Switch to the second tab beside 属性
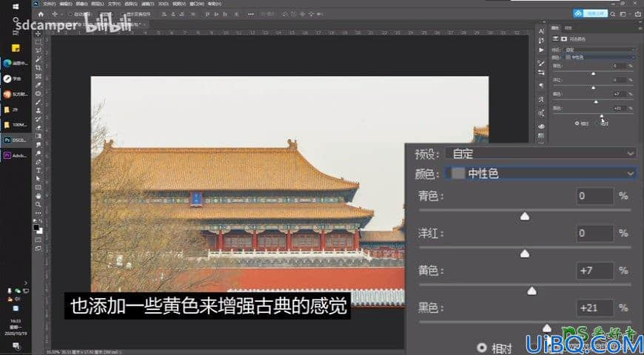644x355 pixels. 568,28
